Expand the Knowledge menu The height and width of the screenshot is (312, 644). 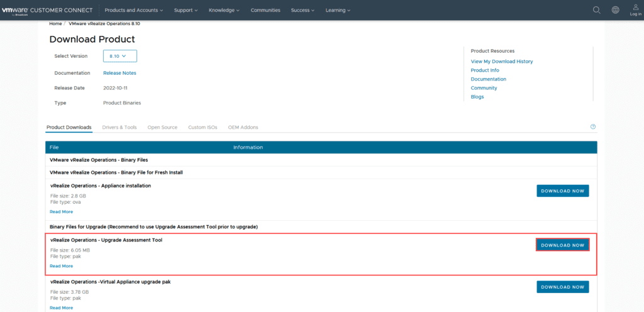click(225, 10)
